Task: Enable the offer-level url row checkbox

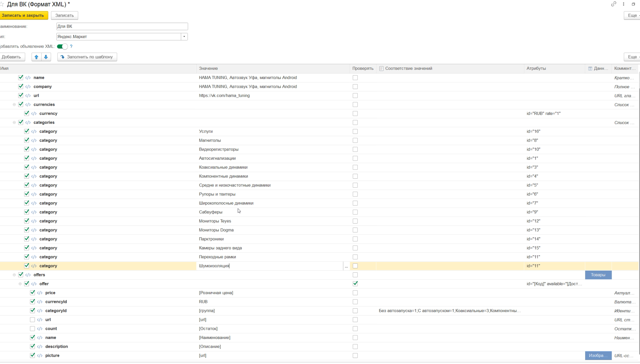Action: pyautogui.click(x=32, y=319)
